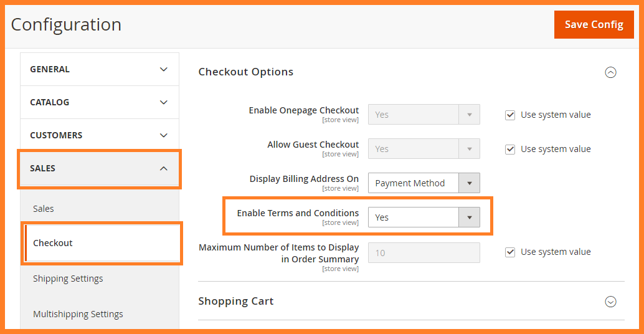Expand the Catalog menu chevron
Image resolution: width=644 pixels, height=334 pixels.
point(164,102)
